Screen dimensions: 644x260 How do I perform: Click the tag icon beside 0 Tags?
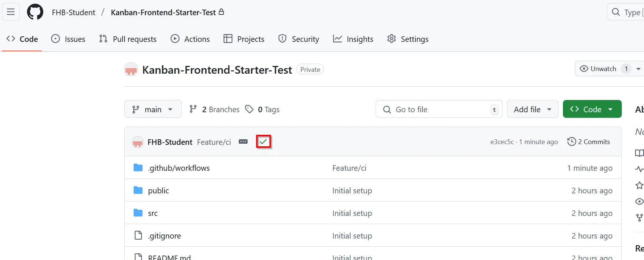point(249,109)
